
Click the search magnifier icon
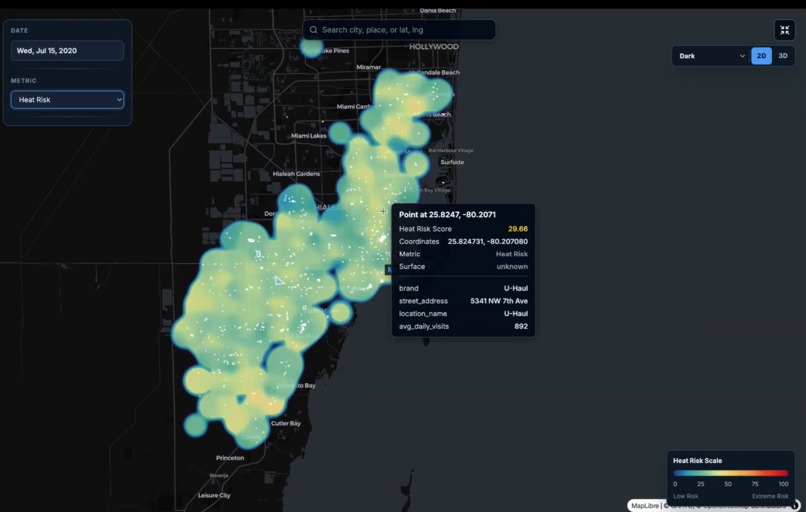(313, 30)
